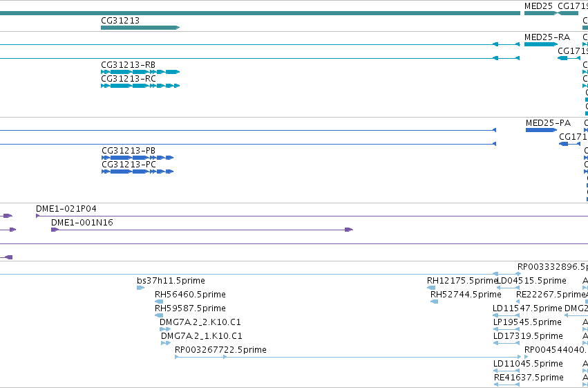Click the DMG7A.2_2.K10.C1 feature
This screenshot has width=588, height=388.
pyautogui.click(x=165, y=329)
